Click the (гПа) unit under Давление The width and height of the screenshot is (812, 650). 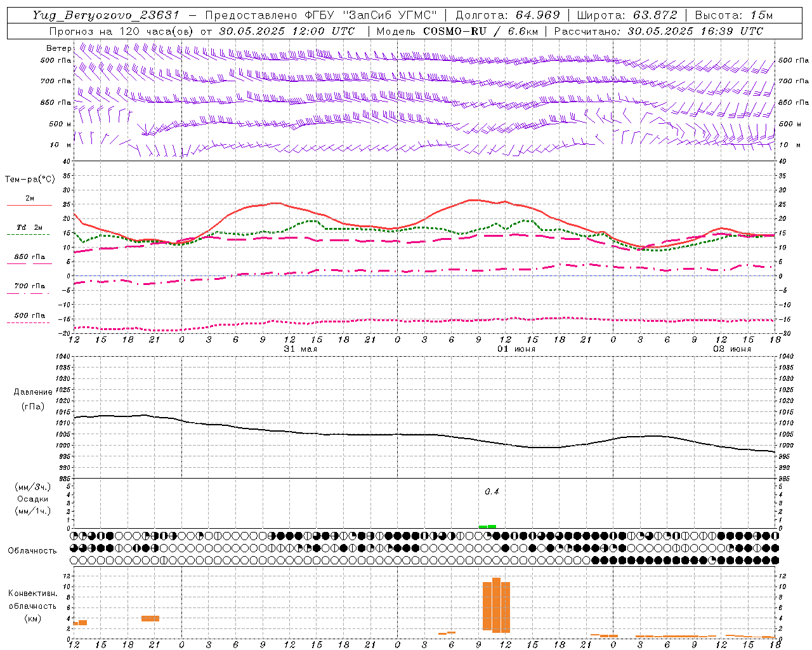click(x=32, y=406)
